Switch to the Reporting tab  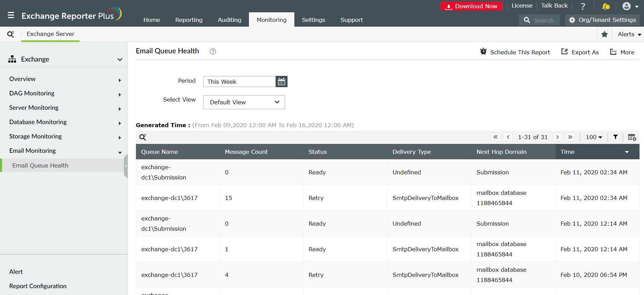pyautogui.click(x=189, y=20)
